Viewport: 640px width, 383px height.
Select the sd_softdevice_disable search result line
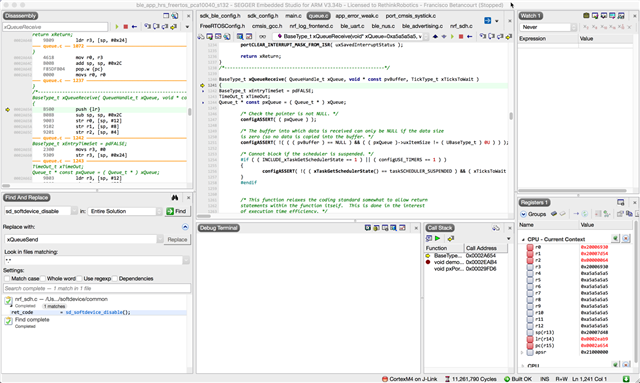(95, 312)
